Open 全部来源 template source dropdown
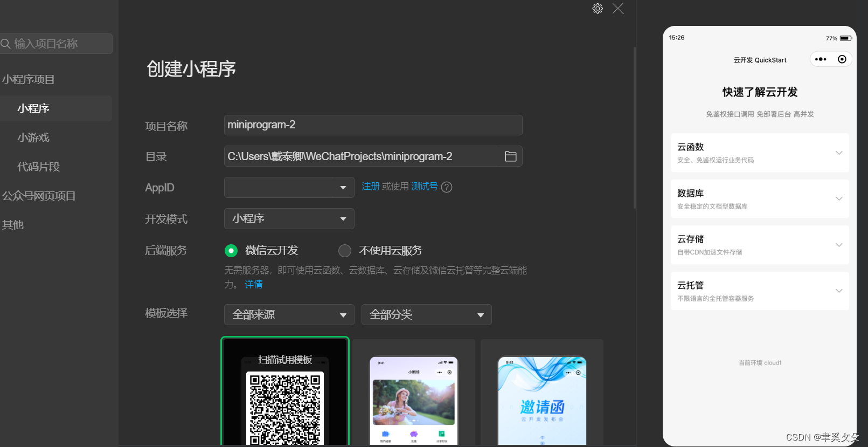868x447 pixels. (x=289, y=315)
